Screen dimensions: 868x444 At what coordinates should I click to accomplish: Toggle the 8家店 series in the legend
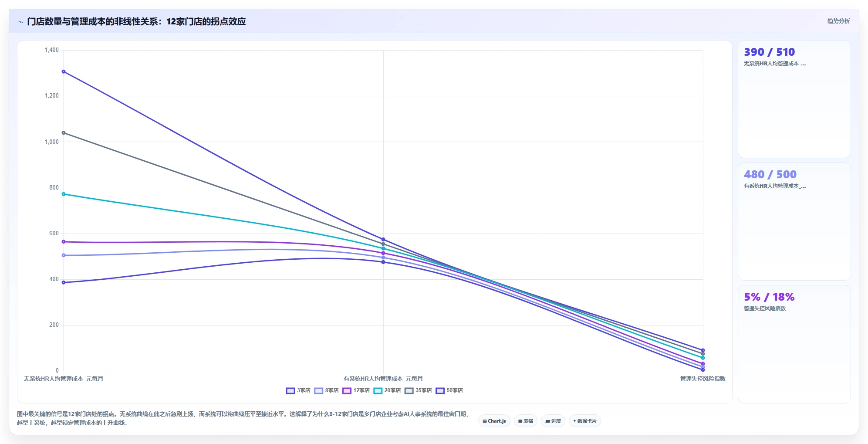[327, 390]
